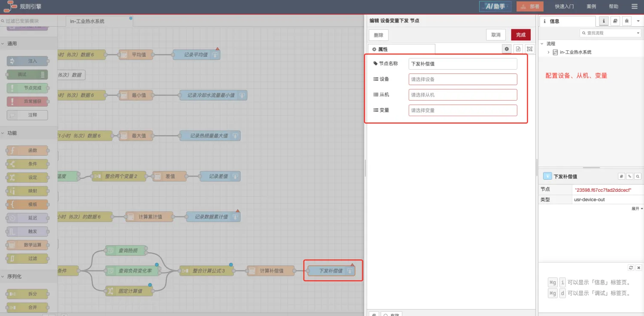
Task: Focus the 过滤已安装模块 palette filter field
Action: [29, 21]
